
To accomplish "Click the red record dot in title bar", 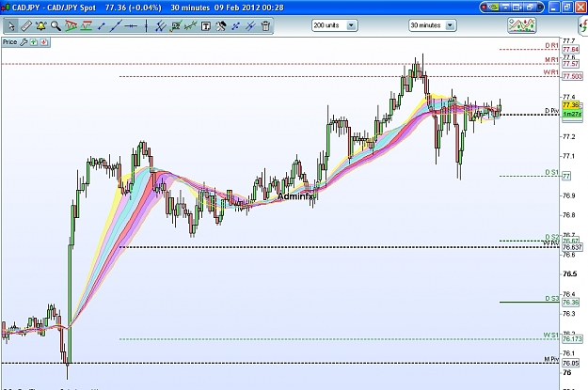I will coord(484,8).
